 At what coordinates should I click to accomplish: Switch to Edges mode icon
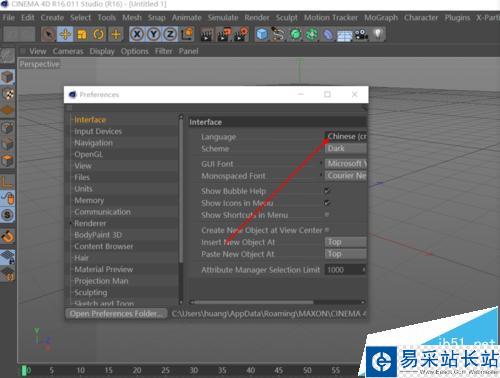[7, 144]
